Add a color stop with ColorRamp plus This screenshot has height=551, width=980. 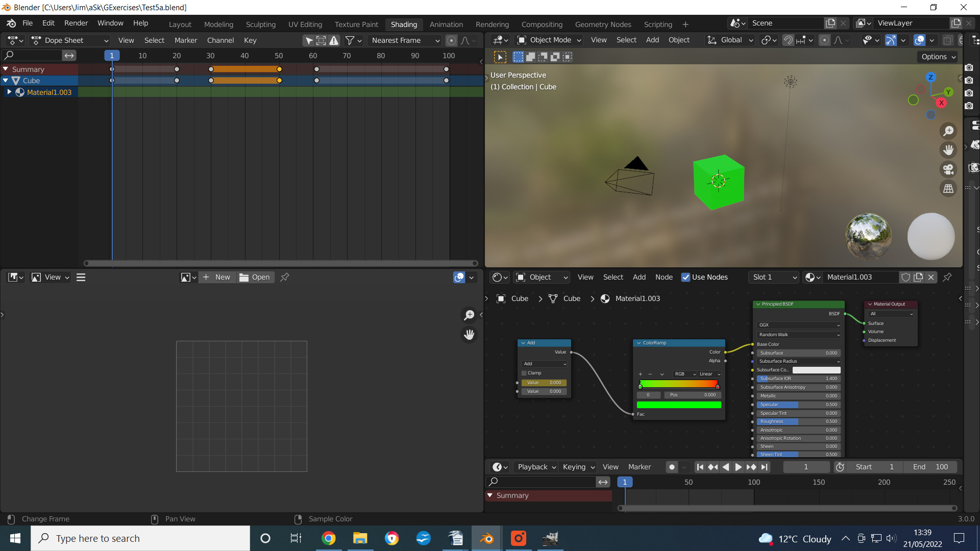(641, 374)
